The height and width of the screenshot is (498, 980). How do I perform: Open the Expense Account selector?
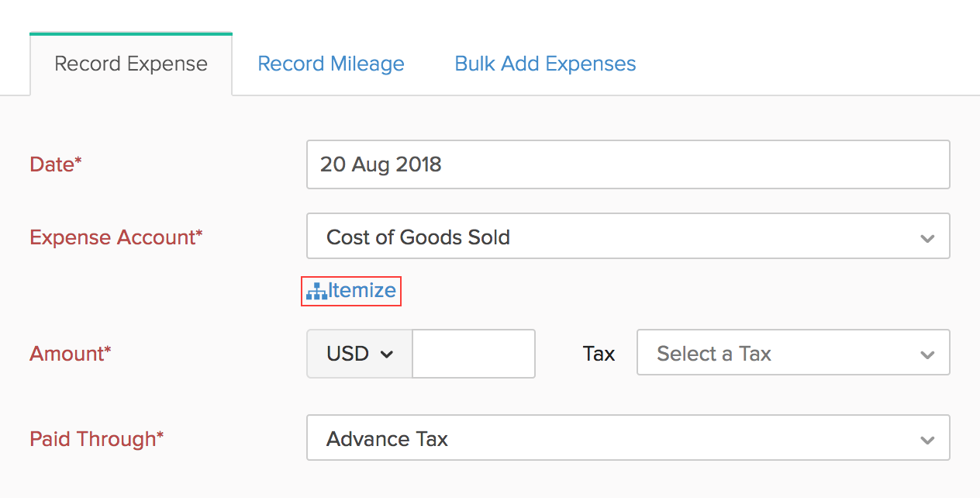628,237
